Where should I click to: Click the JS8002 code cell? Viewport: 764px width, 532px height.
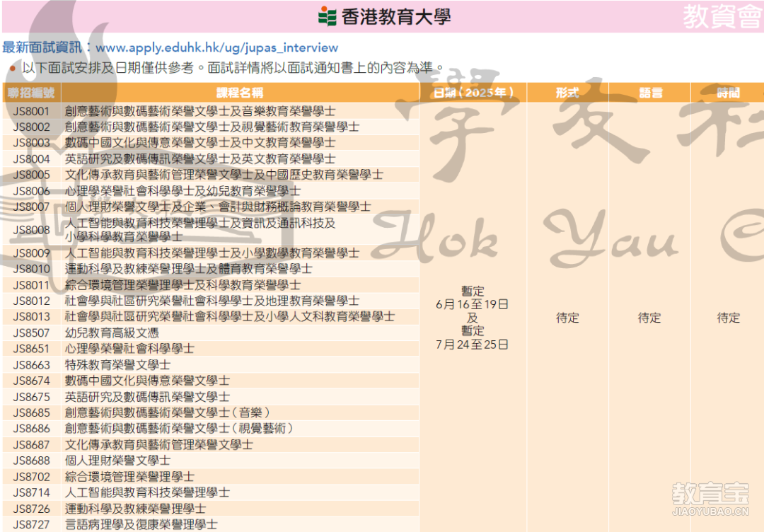31,127
